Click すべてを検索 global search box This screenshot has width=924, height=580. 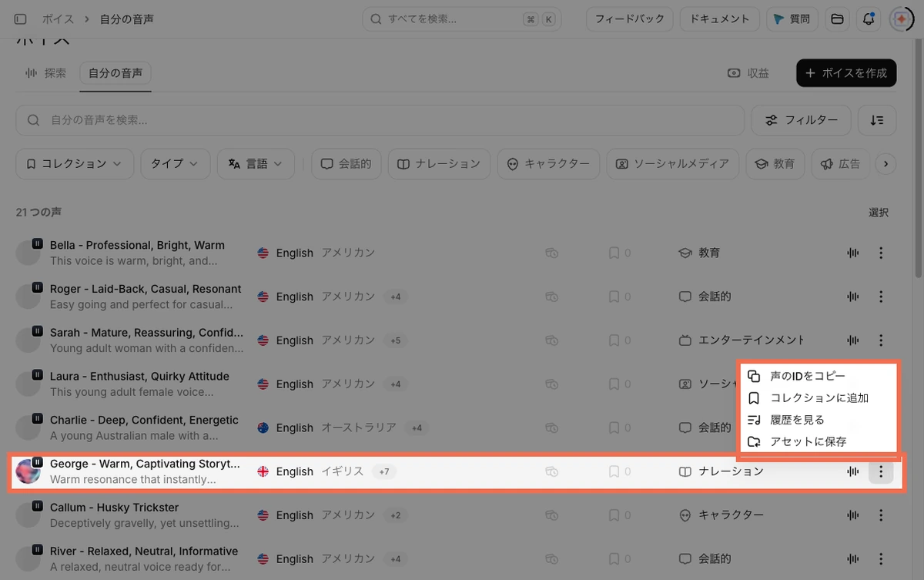462,18
